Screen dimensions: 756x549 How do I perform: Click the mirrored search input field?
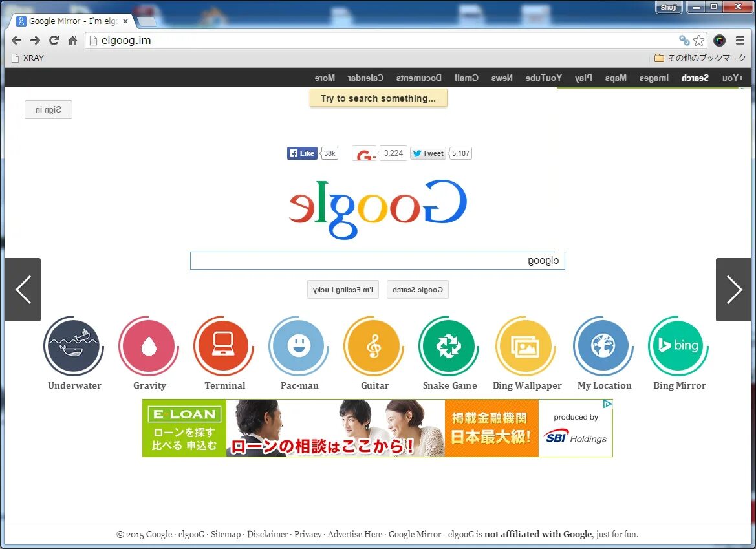click(x=378, y=261)
